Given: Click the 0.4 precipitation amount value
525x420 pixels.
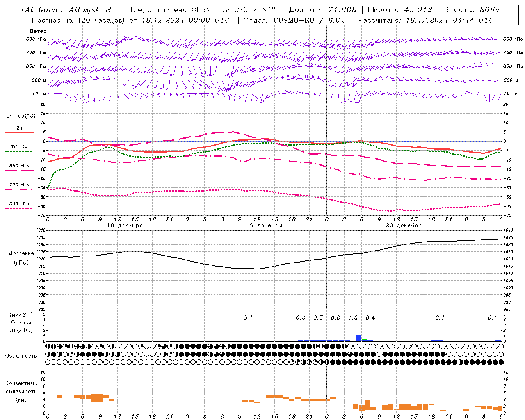Looking at the screenshot, I should 370,317.
